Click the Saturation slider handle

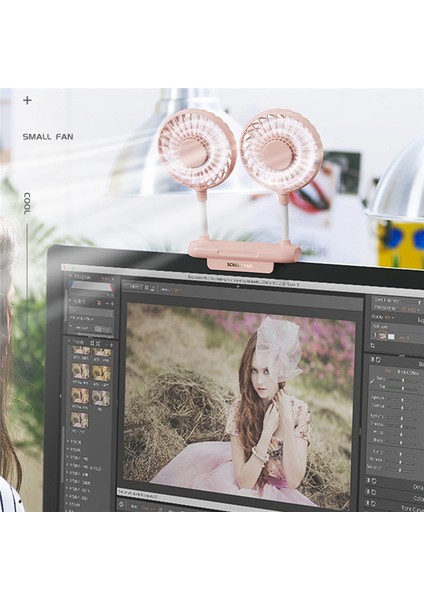pyautogui.click(x=400, y=469)
